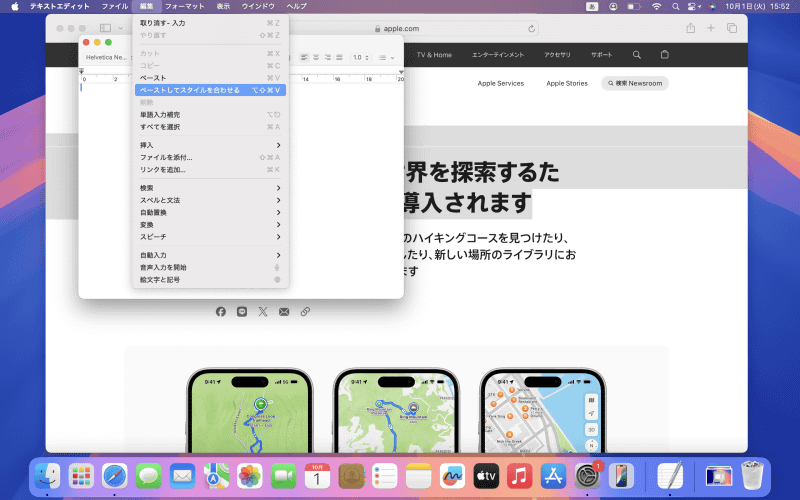
Task: Launch Safari from the Dock
Action: point(115,476)
